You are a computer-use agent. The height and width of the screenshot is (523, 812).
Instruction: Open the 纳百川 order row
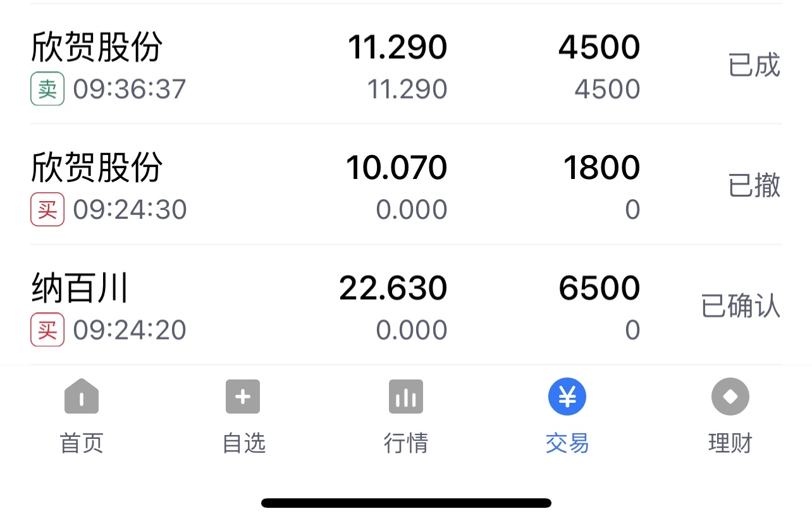point(406,305)
